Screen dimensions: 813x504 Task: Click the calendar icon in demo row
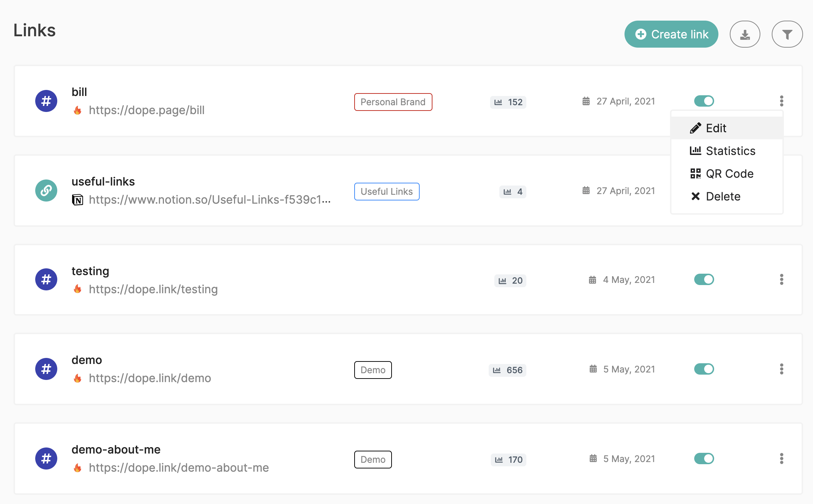[x=593, y=369]
